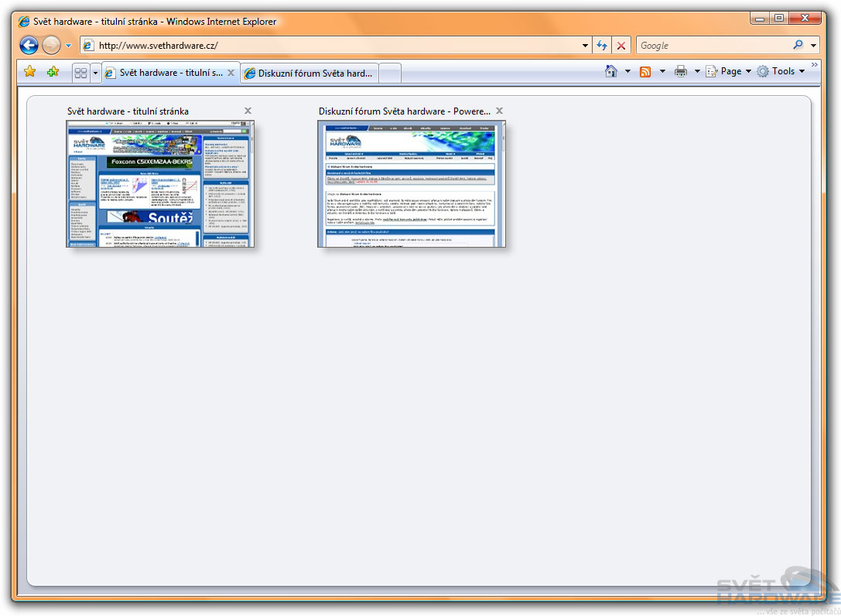Open the Page menu
This screenshot has height=616, width=841.
[x=729, y=71]
